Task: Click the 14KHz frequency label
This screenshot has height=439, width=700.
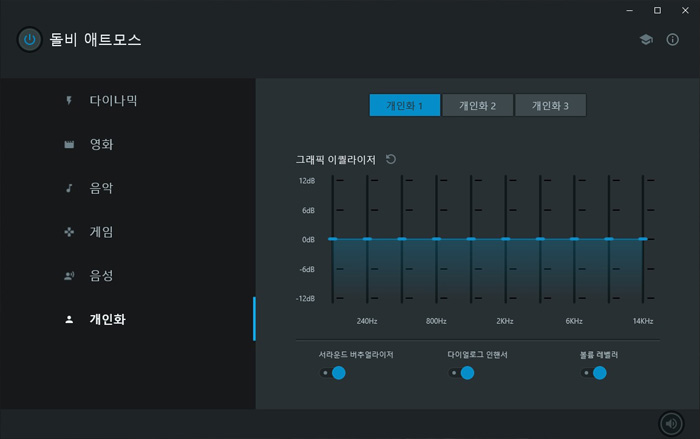Action: [x=643, y=321]
